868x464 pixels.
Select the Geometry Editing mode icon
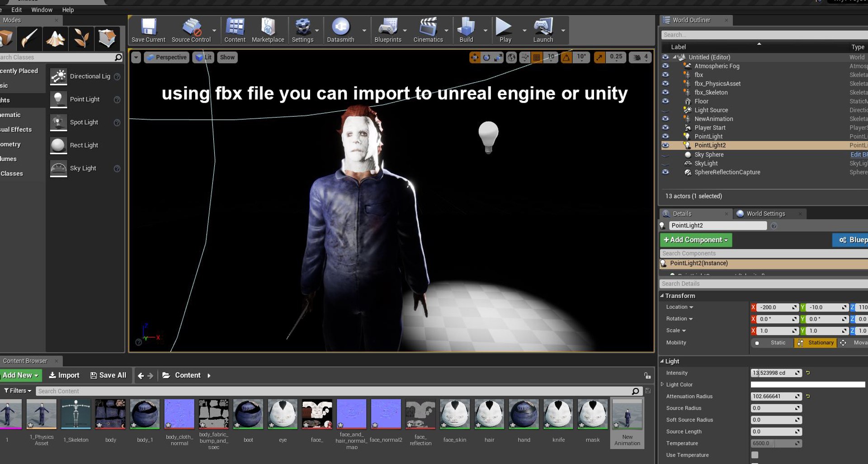tap(107, 38)
